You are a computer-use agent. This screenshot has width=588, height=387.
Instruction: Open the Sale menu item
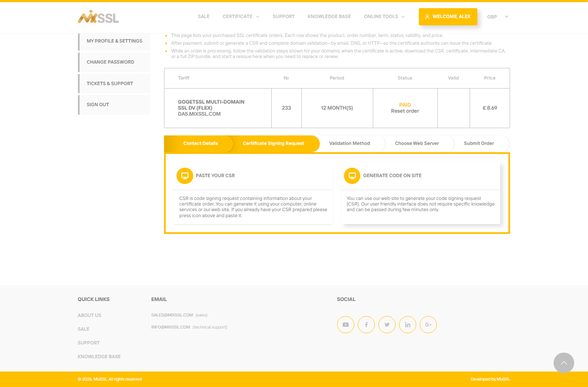coord(204,16)
